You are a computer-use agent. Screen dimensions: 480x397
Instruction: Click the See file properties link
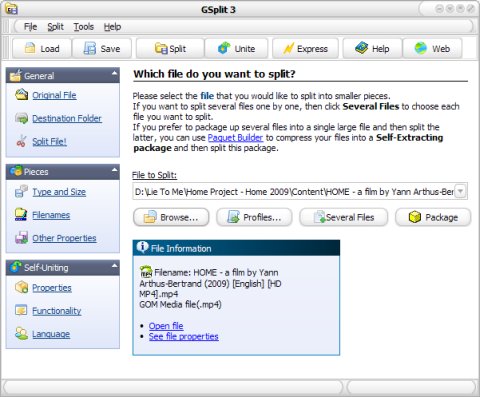(x=184, y=336)
